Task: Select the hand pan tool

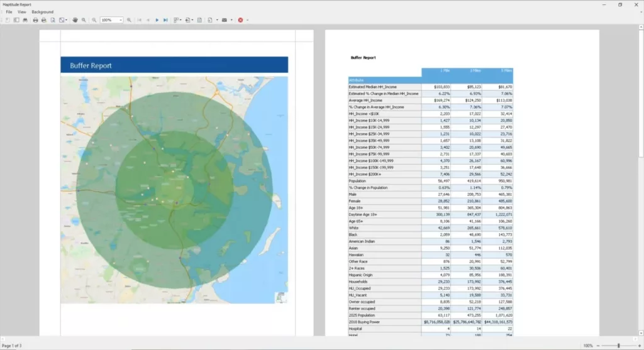Action: point(75,20)
